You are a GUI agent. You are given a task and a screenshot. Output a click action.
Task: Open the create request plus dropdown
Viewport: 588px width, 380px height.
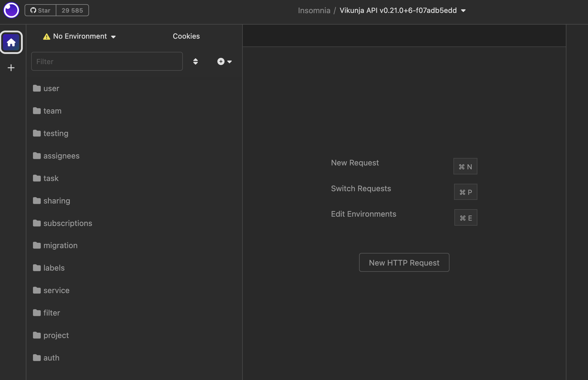click(224, 61)
